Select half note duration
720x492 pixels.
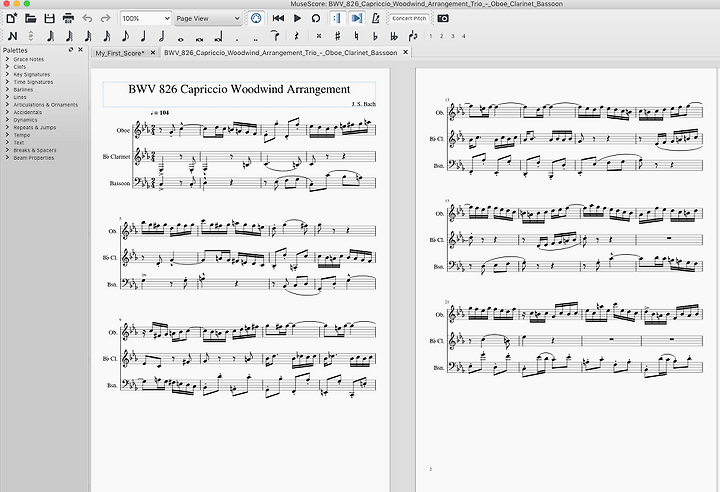(162, 36)
